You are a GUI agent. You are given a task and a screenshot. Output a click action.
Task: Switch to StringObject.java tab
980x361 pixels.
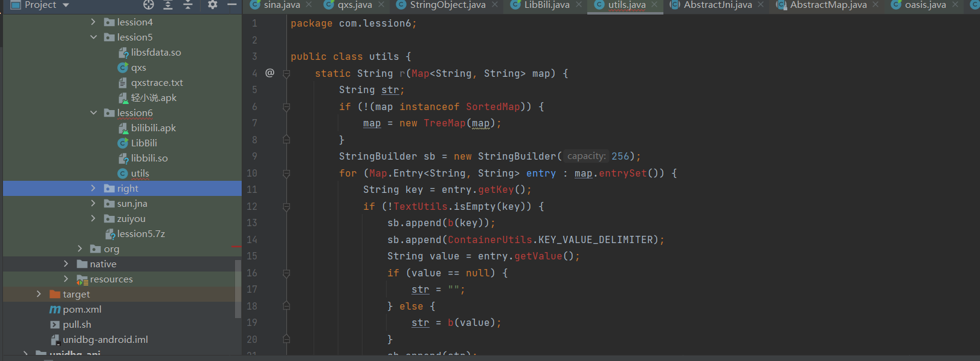tap(448, 5)
